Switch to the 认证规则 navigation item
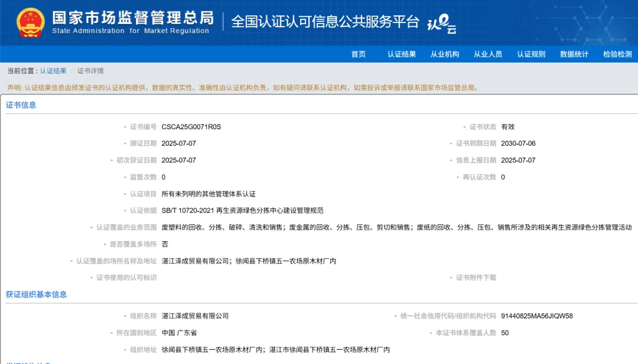Screen dimensions: 638x364 coord(531,54)
